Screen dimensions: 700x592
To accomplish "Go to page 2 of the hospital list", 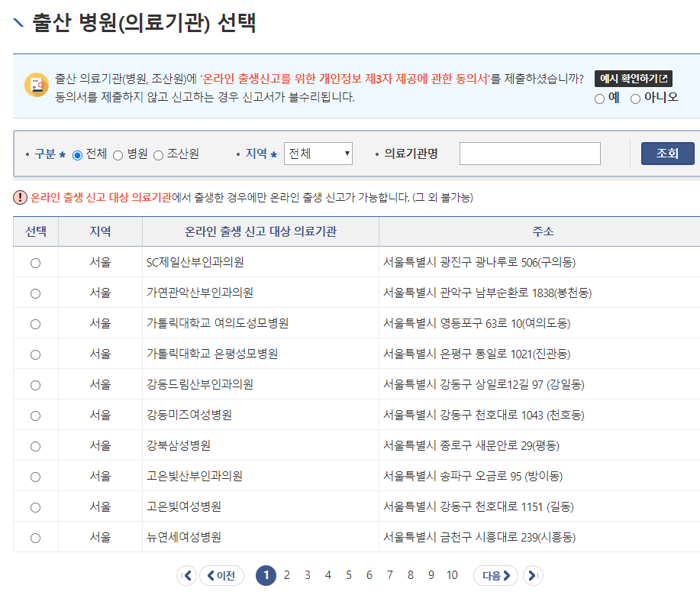I will pyautogui.click(x=285, y=574).
